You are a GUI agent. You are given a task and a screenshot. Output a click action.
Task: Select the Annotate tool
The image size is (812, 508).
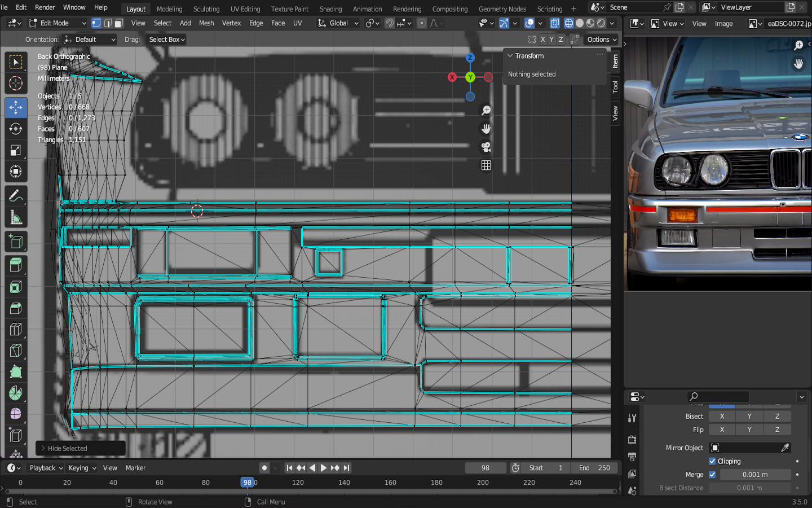16,196
